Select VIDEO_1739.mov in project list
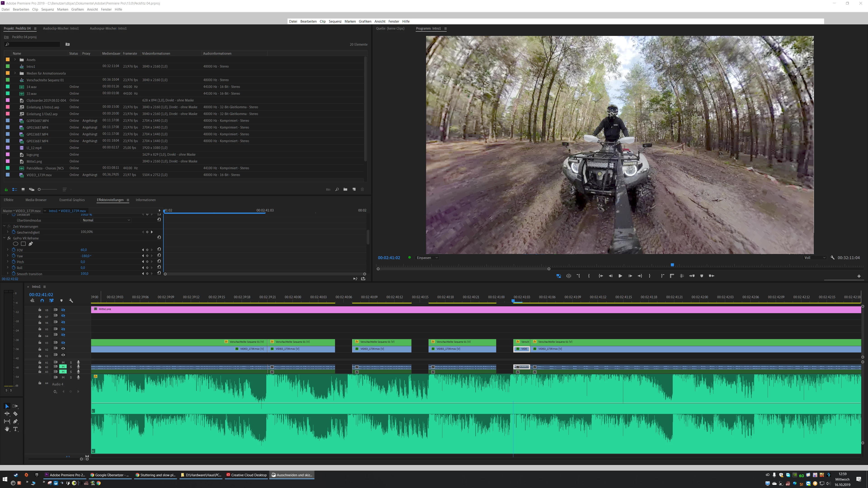 pos(39,175)
